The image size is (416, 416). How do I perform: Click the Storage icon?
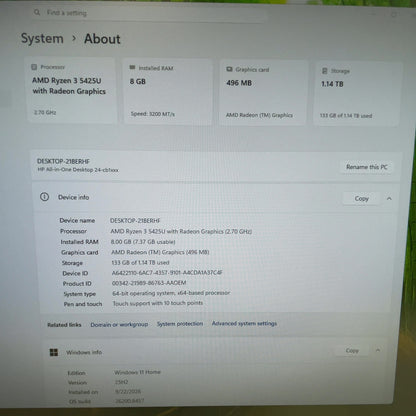pos(325,71)
